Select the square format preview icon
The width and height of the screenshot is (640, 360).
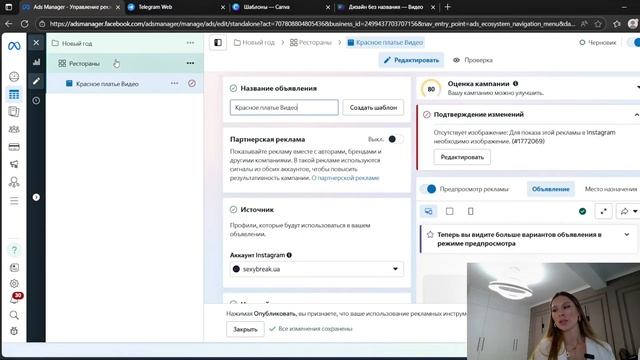[x=449, y=211]
